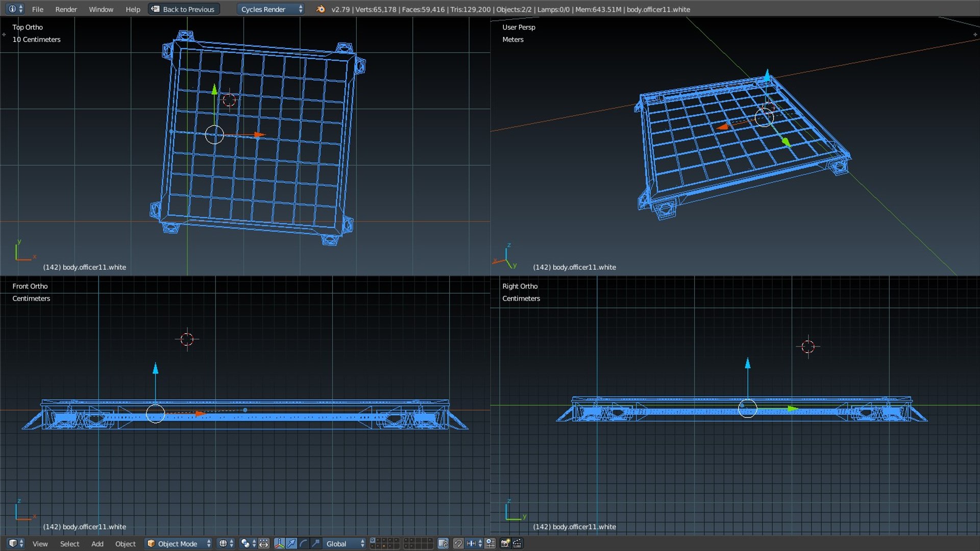
Task: Click the green Y arrow in Top Ortho
Action: click(214, 90)
